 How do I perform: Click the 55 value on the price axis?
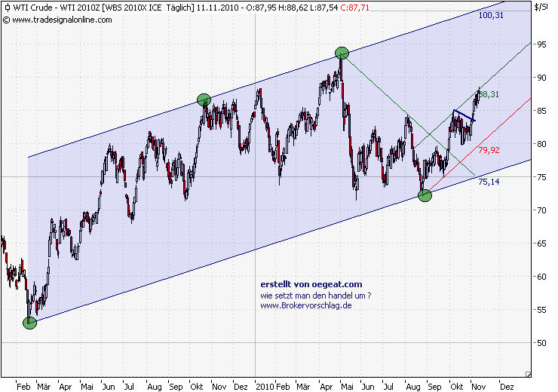click(x=541, y=310)
